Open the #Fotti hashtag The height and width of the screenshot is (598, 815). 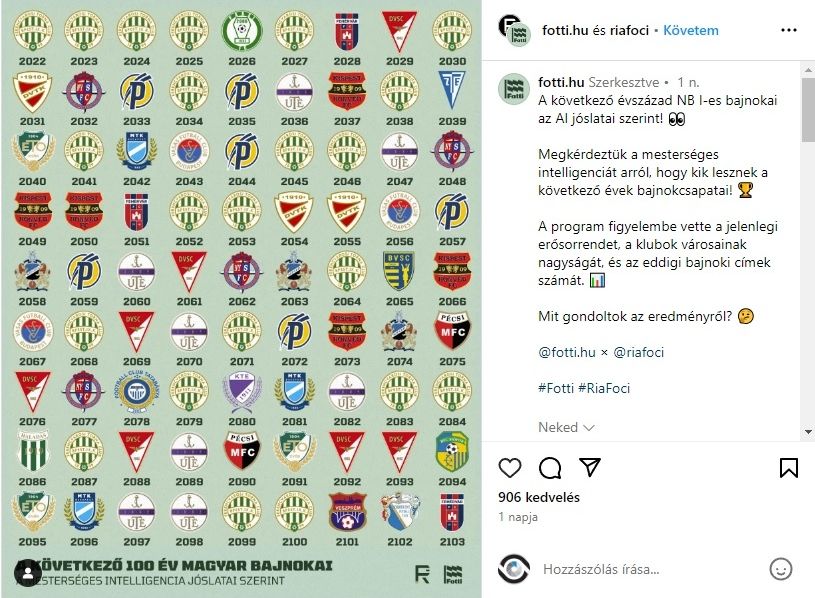pos(556,388)
